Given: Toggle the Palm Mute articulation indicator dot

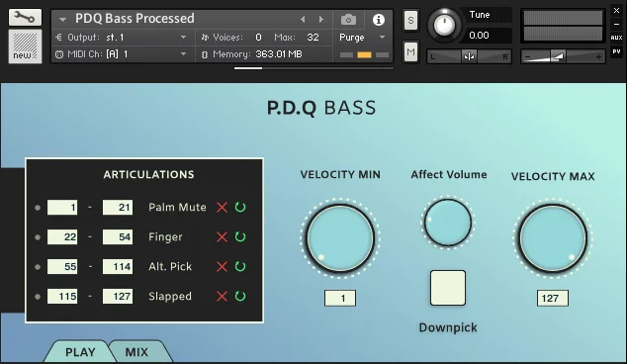Looking at the screenshot, I should (38, 208).
